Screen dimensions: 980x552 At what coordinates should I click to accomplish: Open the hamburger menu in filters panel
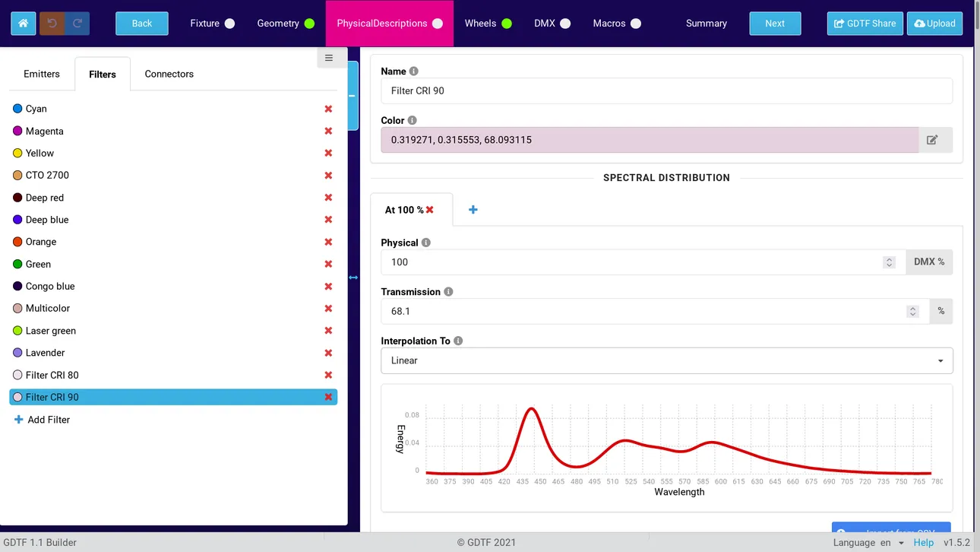pyautogui.click(x=329, y=58)
